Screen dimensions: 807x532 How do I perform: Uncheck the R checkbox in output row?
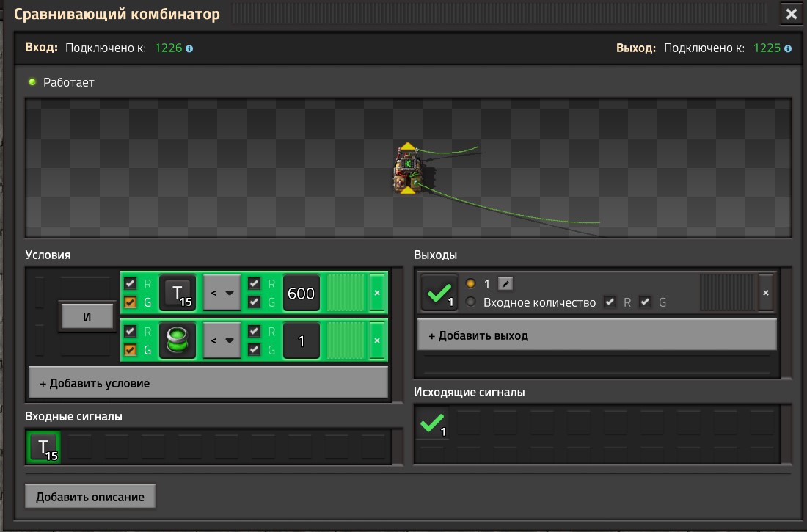pos(610,302)
